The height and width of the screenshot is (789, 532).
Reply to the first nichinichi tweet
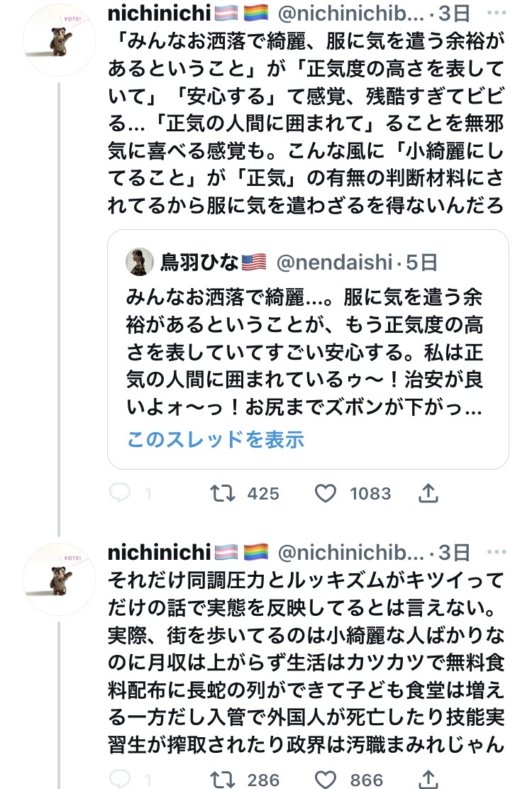coord(122,493)
